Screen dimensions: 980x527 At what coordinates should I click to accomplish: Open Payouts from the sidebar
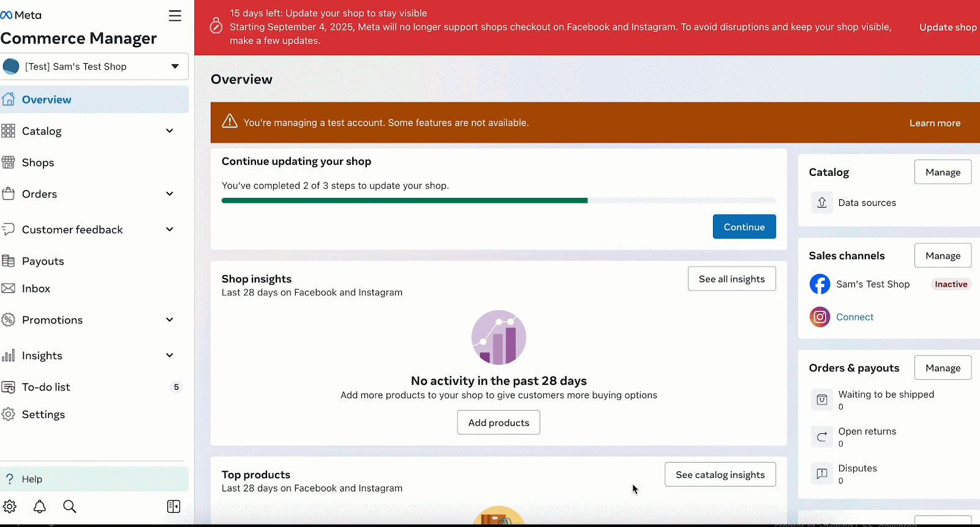click(x=43, y=261)
